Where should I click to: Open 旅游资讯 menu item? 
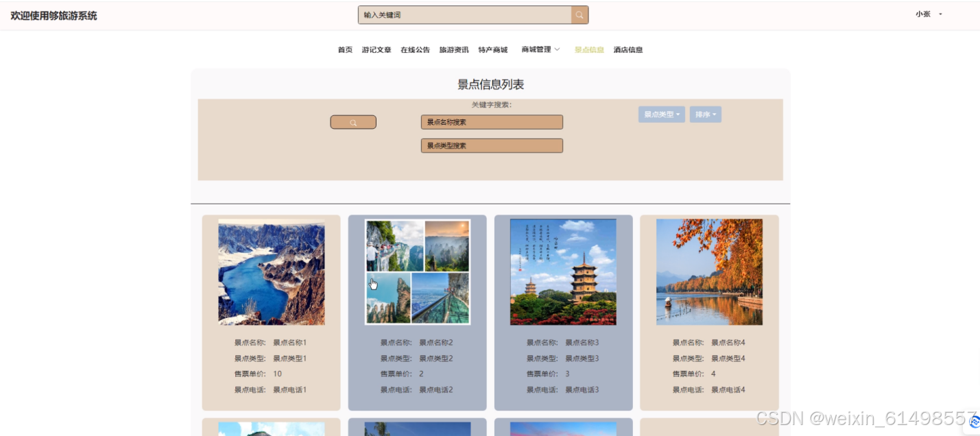coord(454,50)
